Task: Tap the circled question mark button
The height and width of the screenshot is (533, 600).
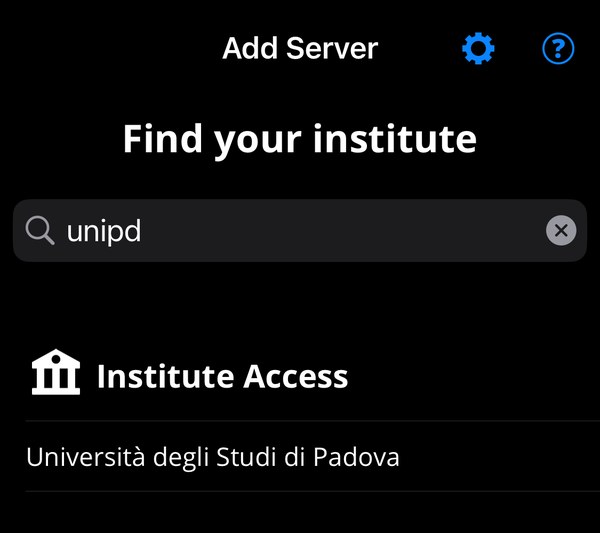Action: pos(558,48)
